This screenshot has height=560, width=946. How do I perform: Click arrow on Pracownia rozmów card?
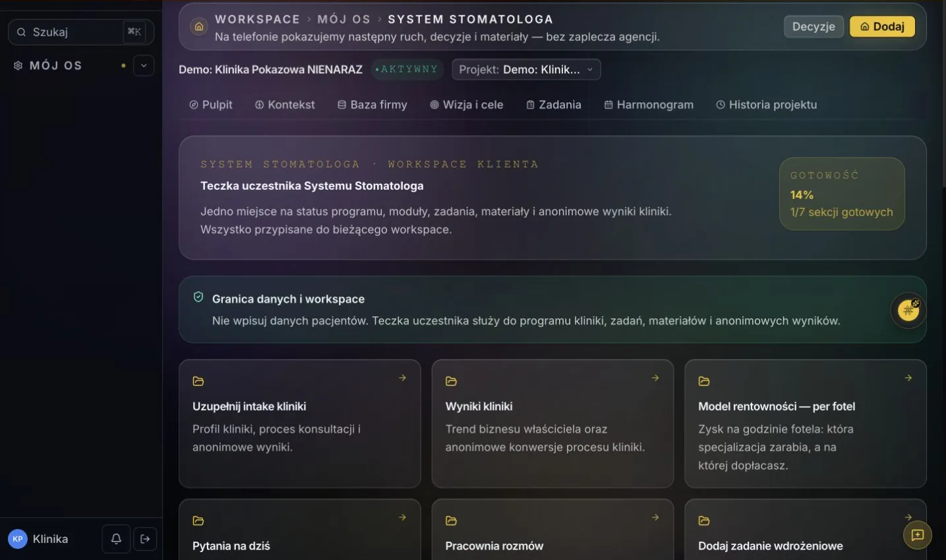point(655,518)
